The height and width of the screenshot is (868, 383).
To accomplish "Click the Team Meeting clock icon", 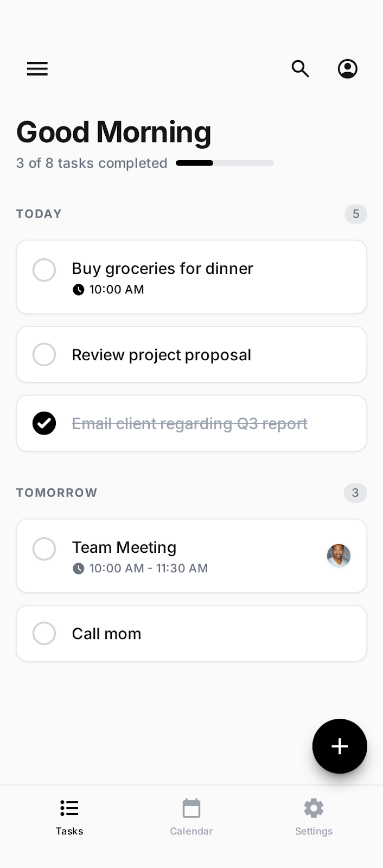I will tap(79, 569).
